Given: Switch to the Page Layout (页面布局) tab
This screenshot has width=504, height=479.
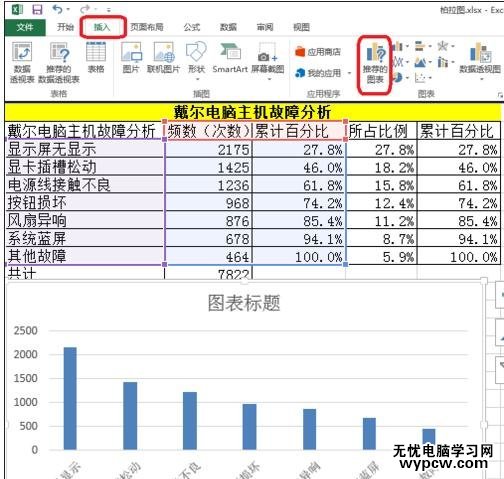Looking at the screenshot, I should click(147, 27).
